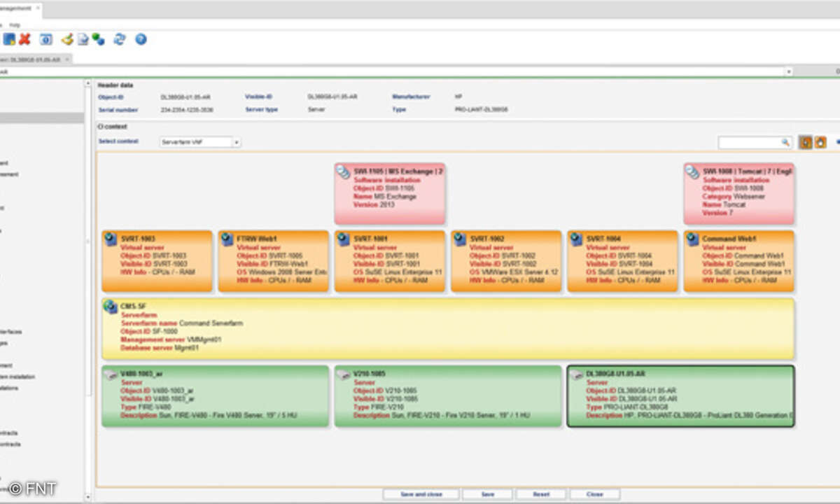Image resolution: width=840 pixels, height=504 pixels.
Task: Select the SVRT-1003 card title
Action: point(137,239)
